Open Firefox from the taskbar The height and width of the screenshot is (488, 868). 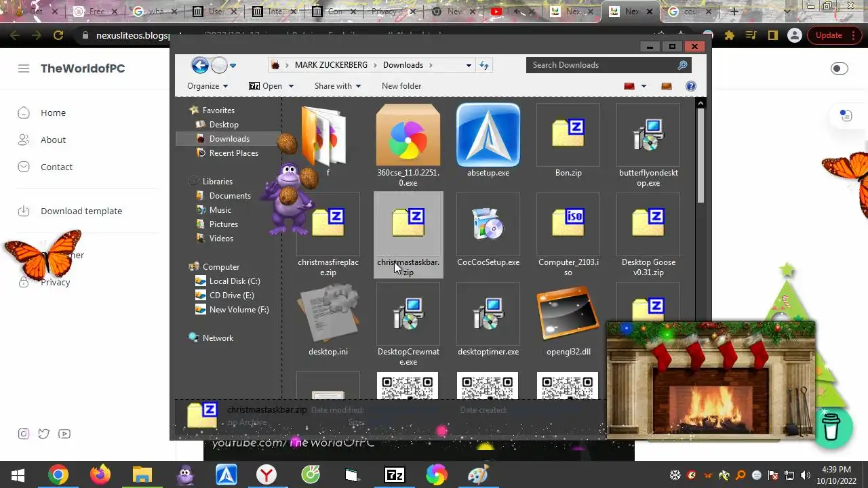coord(100,474)
